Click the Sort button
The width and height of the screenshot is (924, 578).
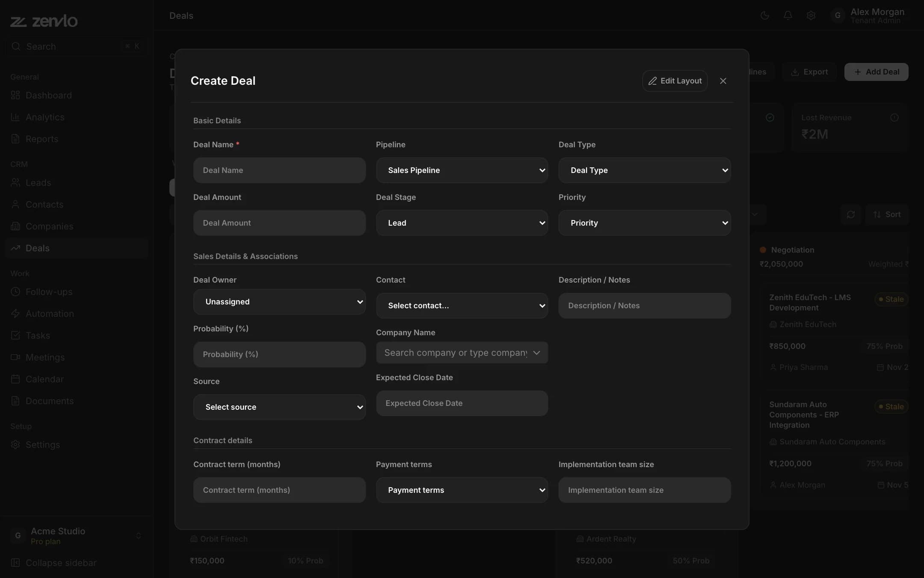click(x=887, y=215)
